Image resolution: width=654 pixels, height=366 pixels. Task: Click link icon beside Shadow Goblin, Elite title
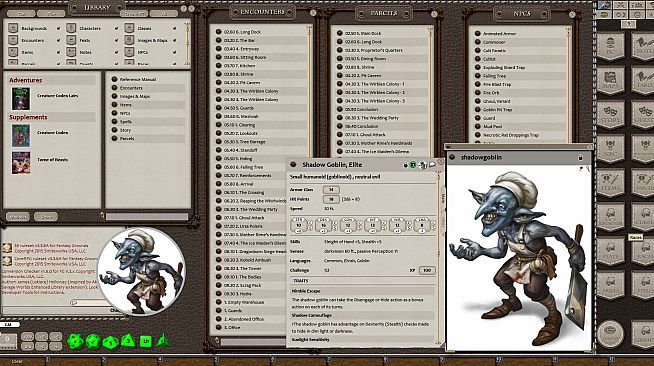point(293,165)
